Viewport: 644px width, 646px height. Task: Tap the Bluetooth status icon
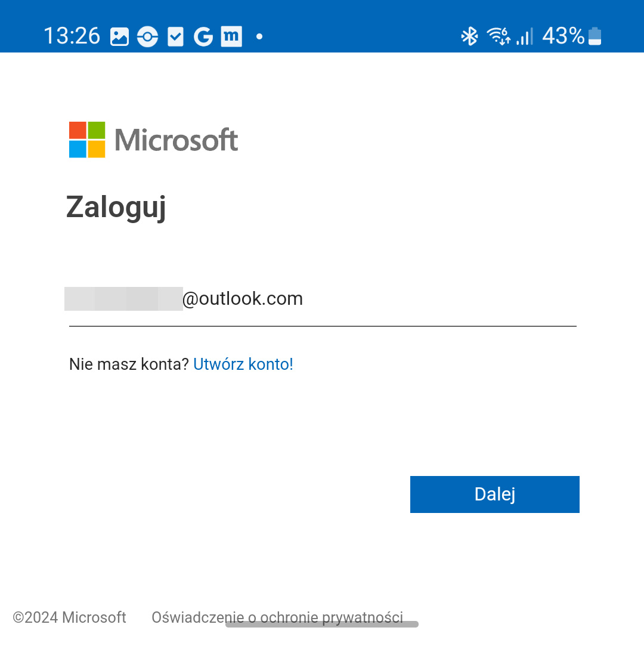(469, 36)
